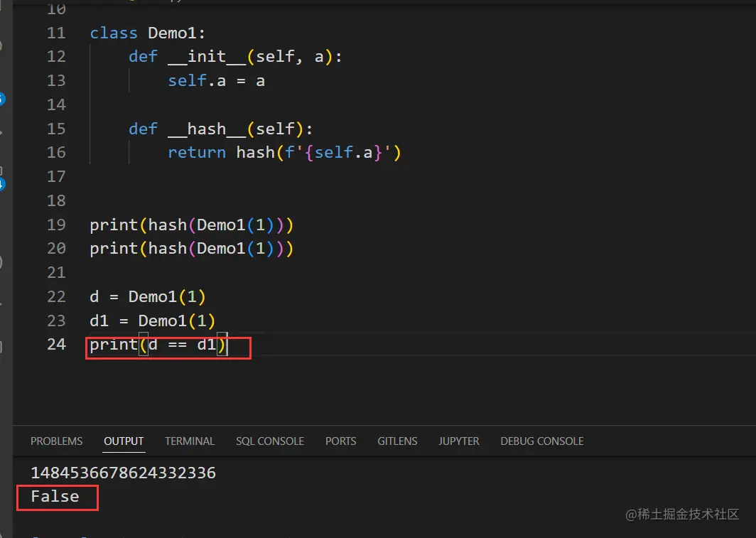Switch to the PROBLEMS panel tab
Viewport: 756px width, 538px height.
pyautogui.click(x=56, y=441)
